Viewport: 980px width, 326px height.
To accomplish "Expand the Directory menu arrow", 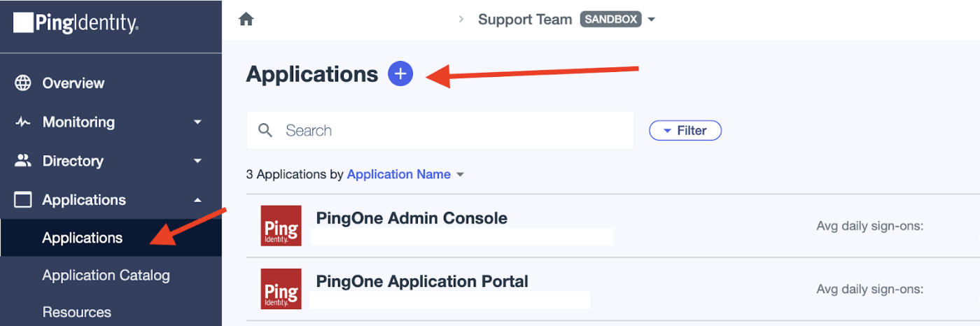I will click(197, 161).
